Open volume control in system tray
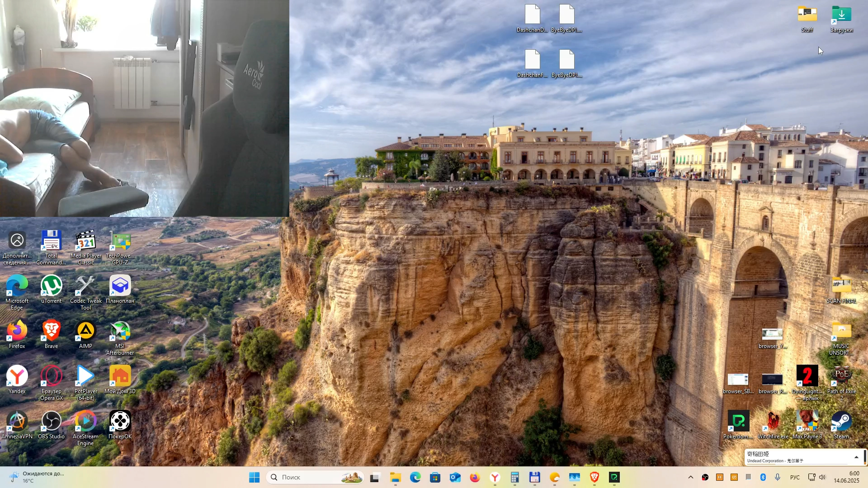This screenshot has height=488, width=868. point(822,477)
